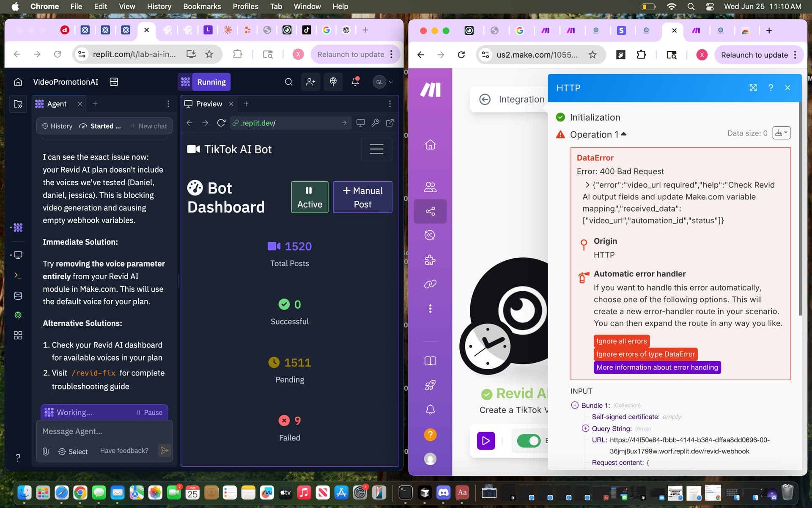This screenshot has width=812, height=508.
Task: Toggle the bot Active pause button
Action: pos(310,197)
